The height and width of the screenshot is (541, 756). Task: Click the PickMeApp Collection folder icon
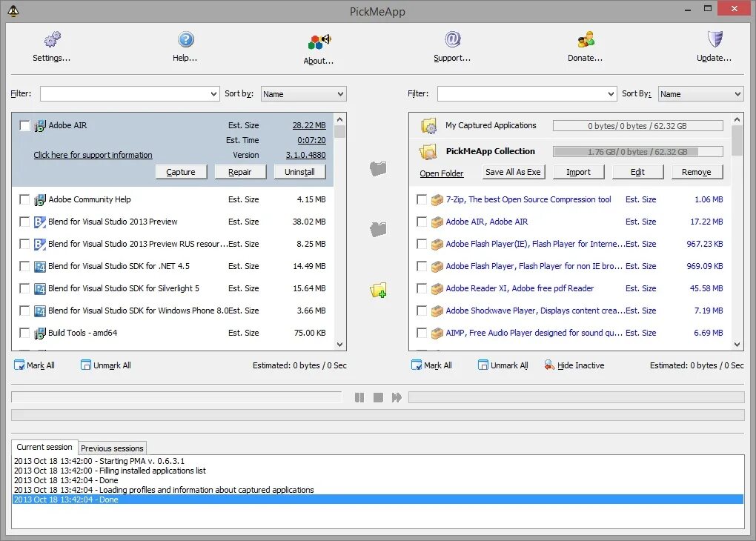pyautogui.click(x=428, y=152)
